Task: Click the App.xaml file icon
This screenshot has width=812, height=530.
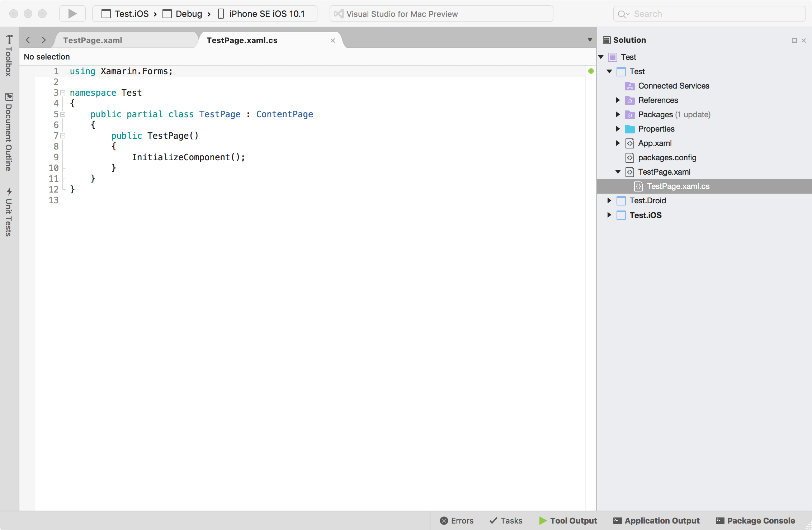Action: click(x=630, y=143)
